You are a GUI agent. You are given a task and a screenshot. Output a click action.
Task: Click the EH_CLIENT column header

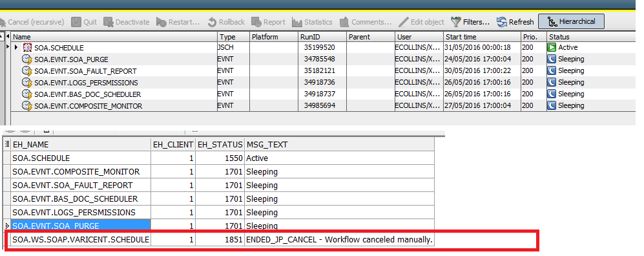pyautogui.click(x=173, y=145)
